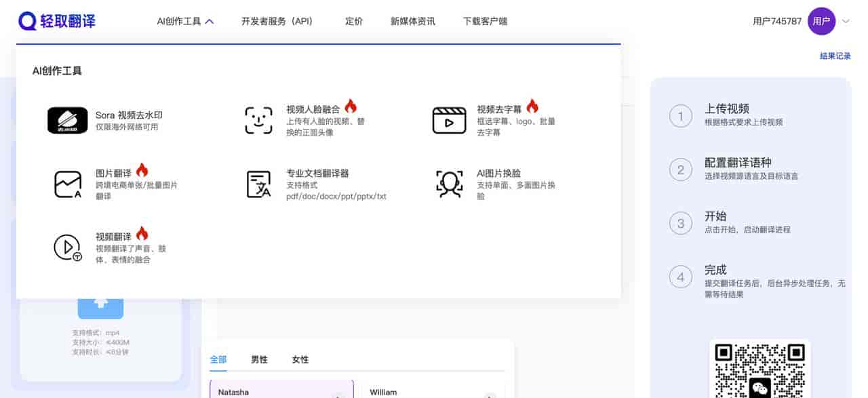Switch to the 女性 voices tab
The image size is (868, 398).
pos(300,359)
